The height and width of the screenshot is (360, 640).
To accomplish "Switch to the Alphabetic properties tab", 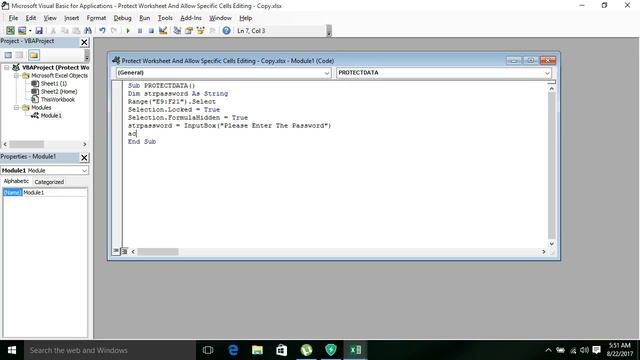I will point(16,181).
